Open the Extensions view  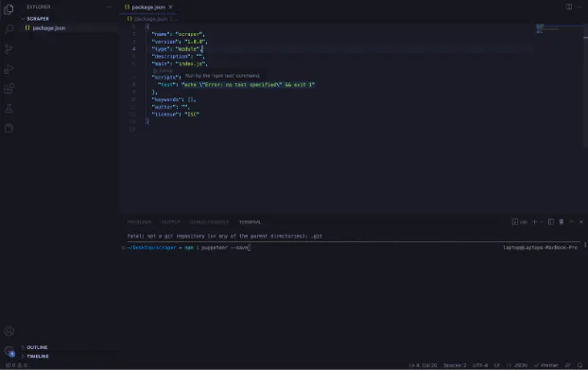click(9, 89)
